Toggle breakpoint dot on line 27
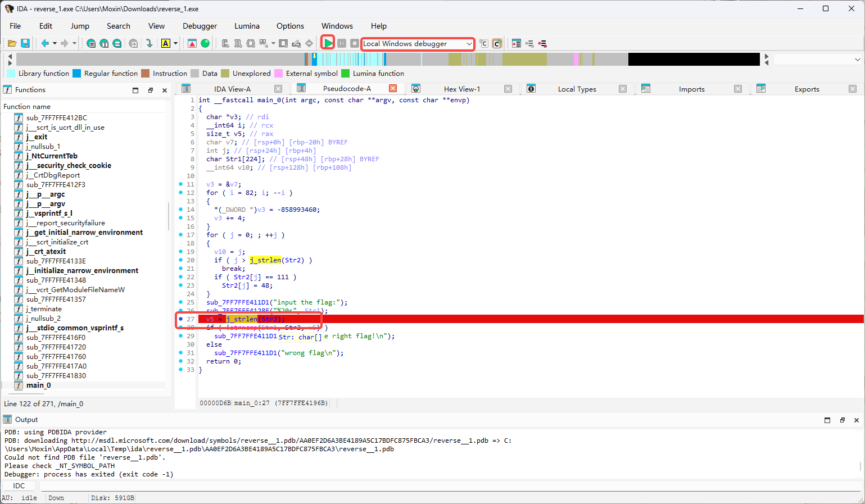This screenshot has height=504, width=865. [x=180, y=319]
